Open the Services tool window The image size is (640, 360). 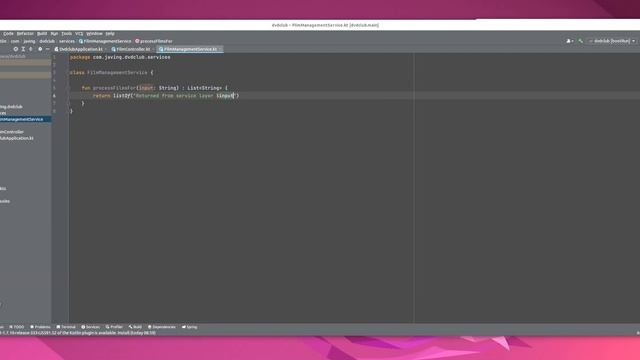pos(91,327)
